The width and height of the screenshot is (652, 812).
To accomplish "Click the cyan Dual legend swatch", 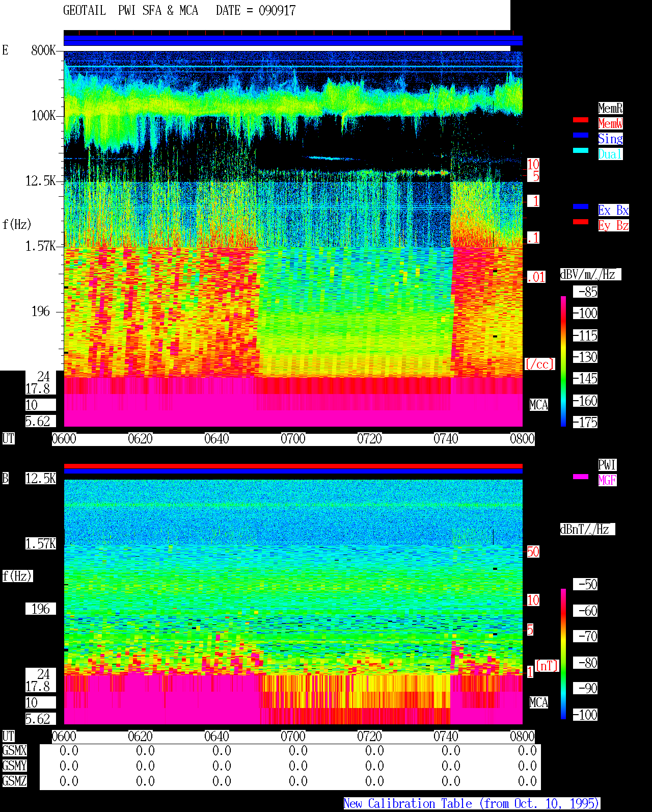I will pos(581,150).
